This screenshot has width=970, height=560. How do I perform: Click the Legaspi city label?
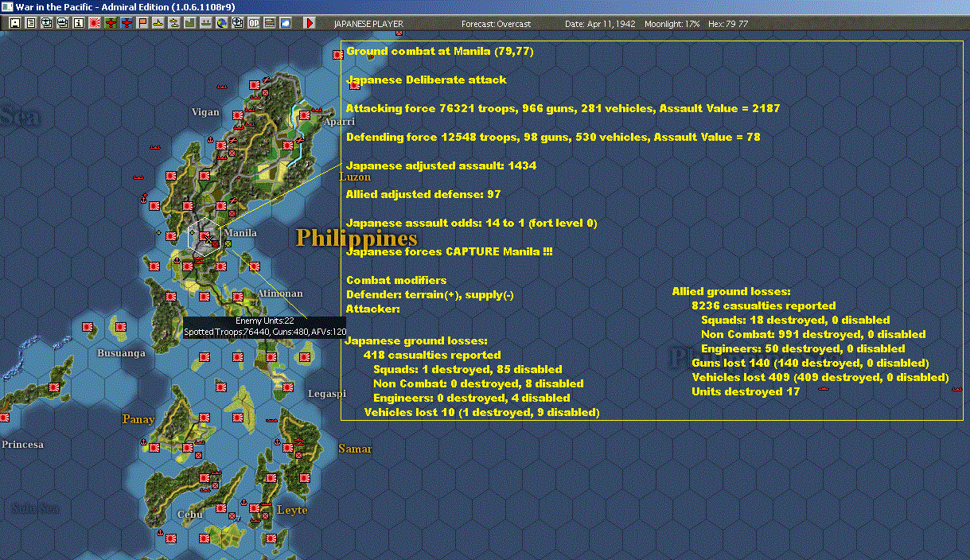[327, 394]
